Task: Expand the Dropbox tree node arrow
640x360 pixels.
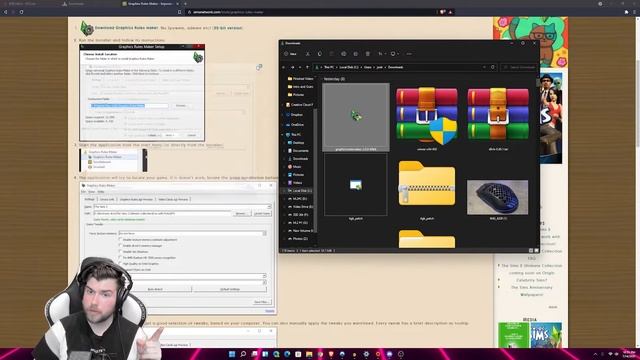Action: pos(282,115)
